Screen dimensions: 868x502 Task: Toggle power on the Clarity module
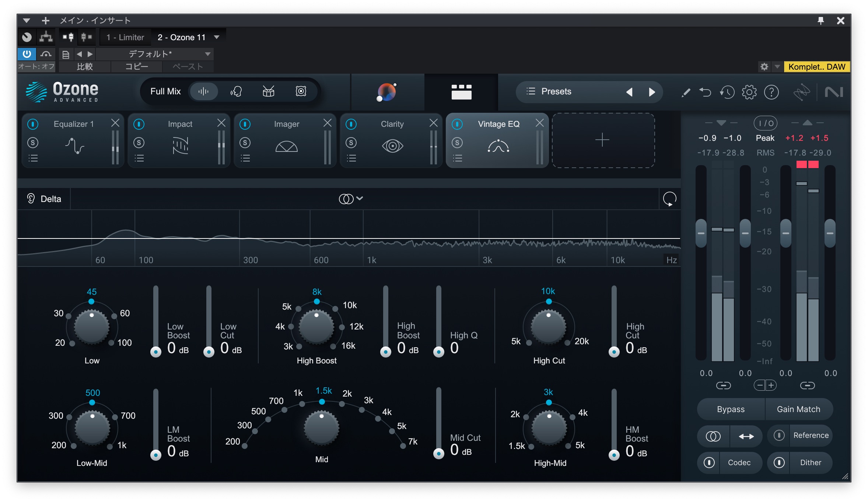(352, 124)
